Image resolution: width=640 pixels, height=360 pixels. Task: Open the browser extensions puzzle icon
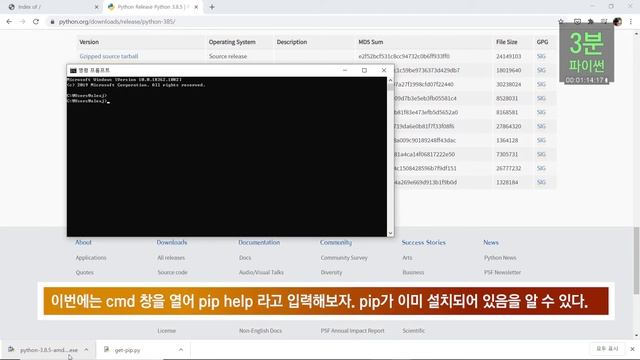click(591, 22)
